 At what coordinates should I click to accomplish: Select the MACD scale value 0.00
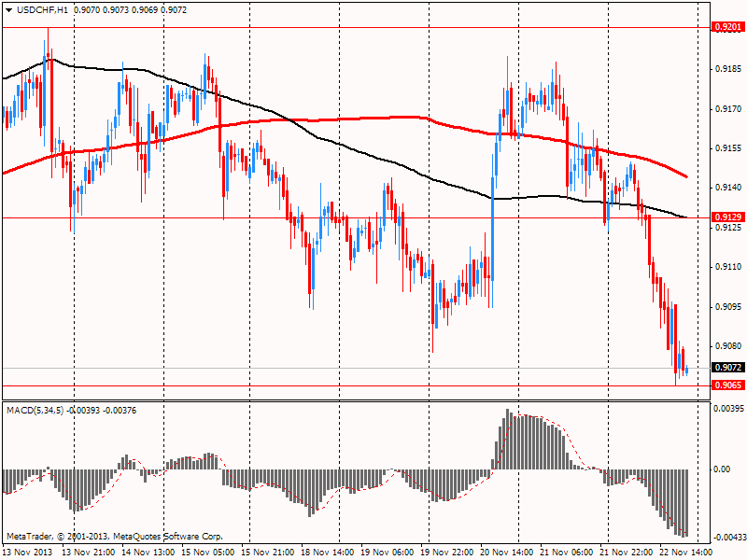click(x=723, y=469)
